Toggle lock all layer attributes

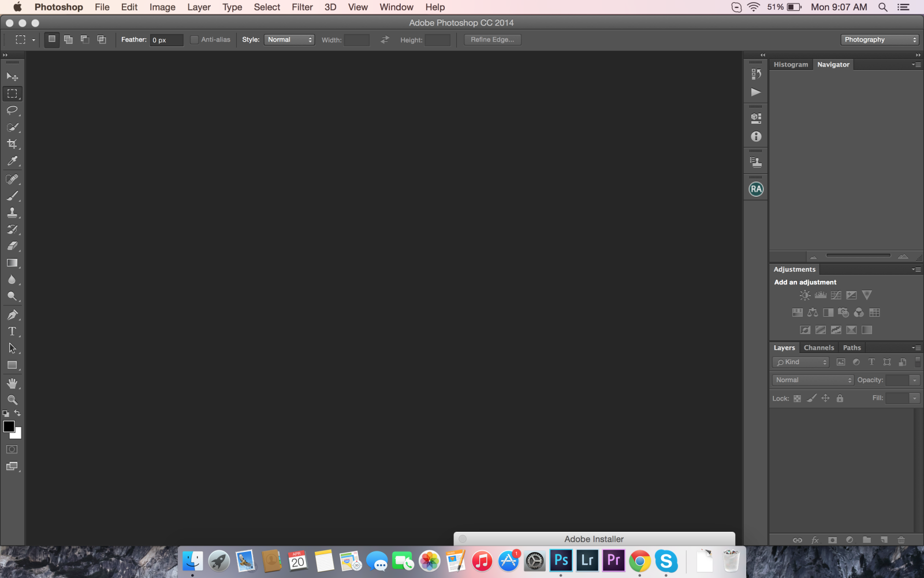point(840,398)
